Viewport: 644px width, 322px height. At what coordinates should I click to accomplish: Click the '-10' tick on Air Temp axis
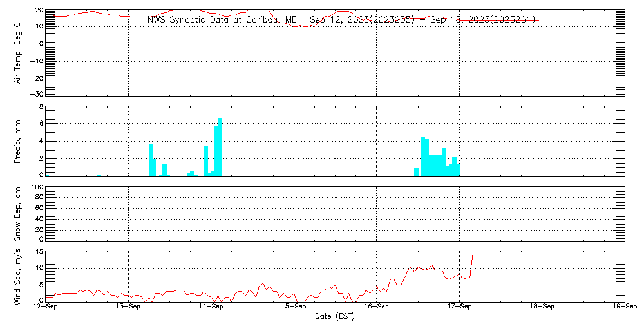35,61
